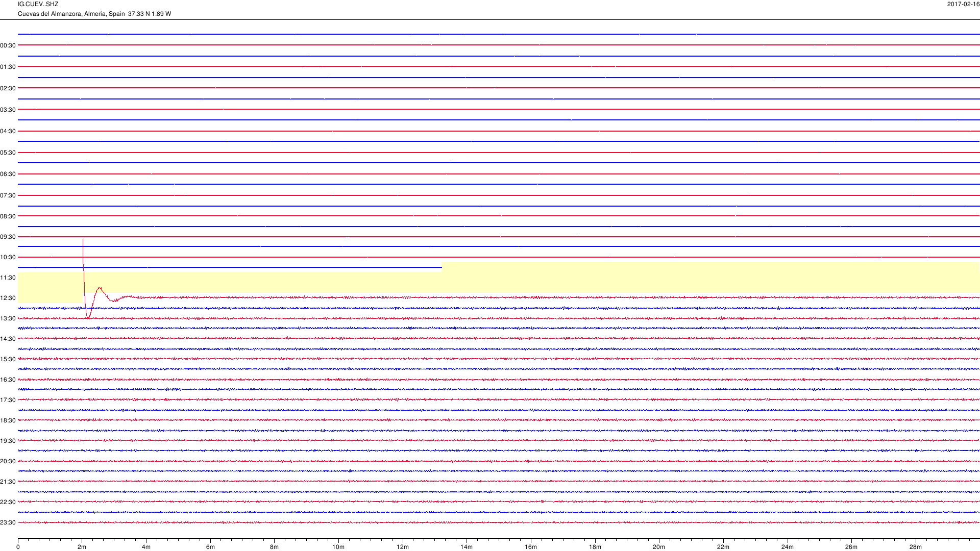Click the 26m axis label

click(851, 547)
